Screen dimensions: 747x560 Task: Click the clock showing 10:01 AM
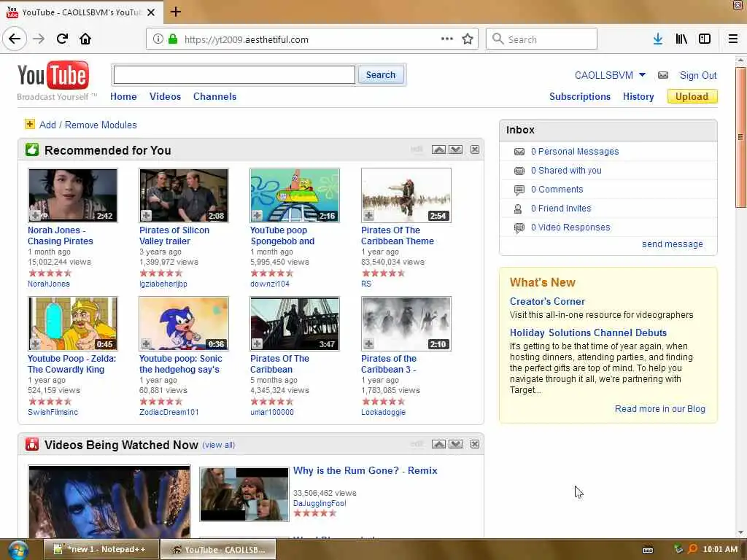point(720,549)
